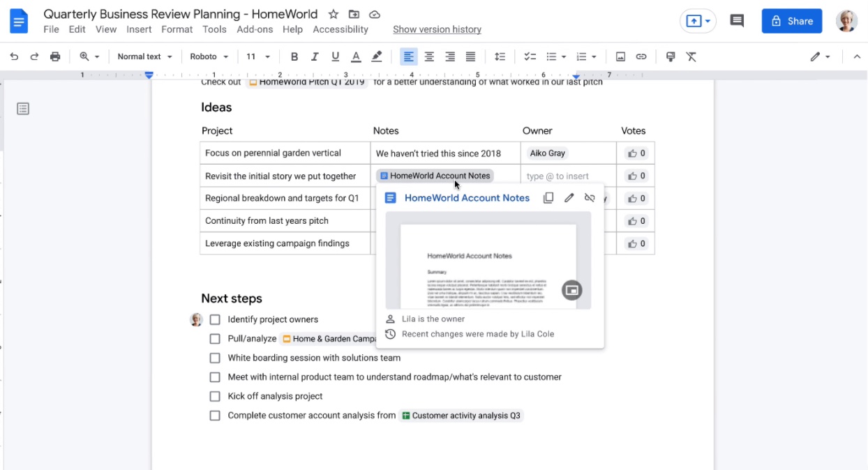868x470 pixels.
Task: Check the White boarding session box
Action: pos(215,358)
